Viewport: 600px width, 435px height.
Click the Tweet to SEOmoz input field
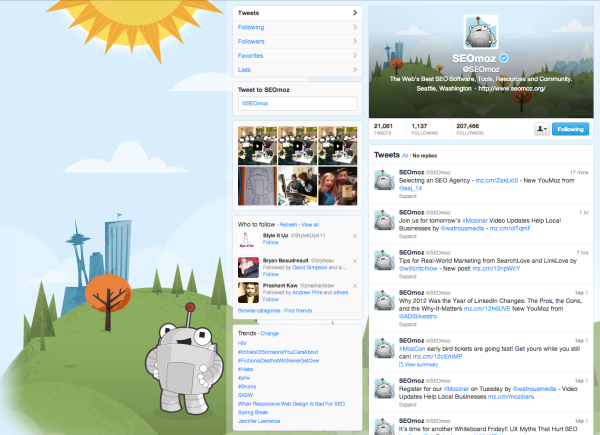[x=296, y=104]
